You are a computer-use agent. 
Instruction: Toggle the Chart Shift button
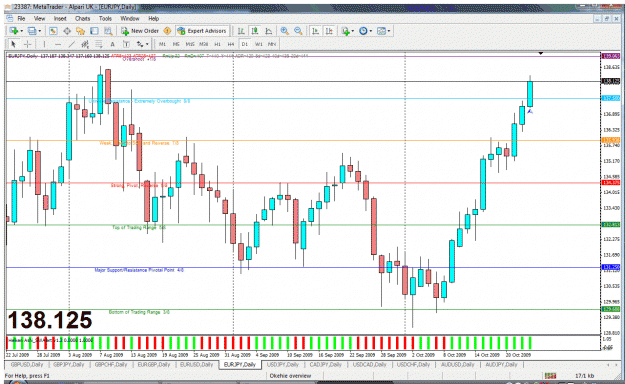(x=329, y=31)
